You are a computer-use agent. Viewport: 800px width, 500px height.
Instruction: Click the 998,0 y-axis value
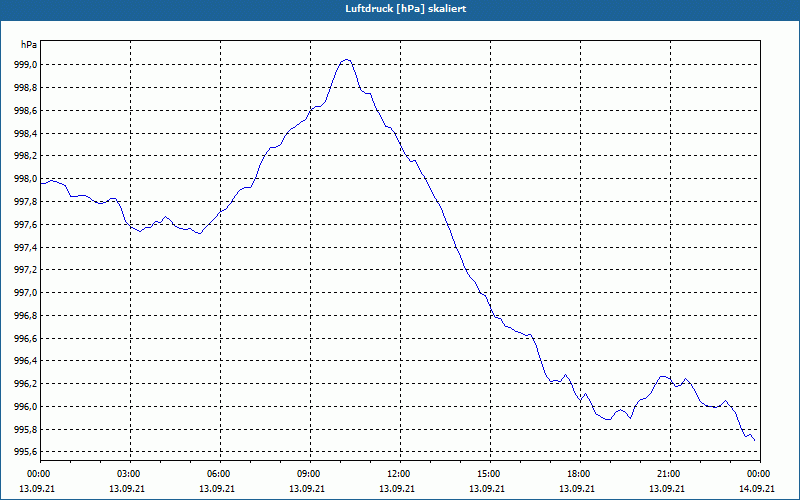24,179
